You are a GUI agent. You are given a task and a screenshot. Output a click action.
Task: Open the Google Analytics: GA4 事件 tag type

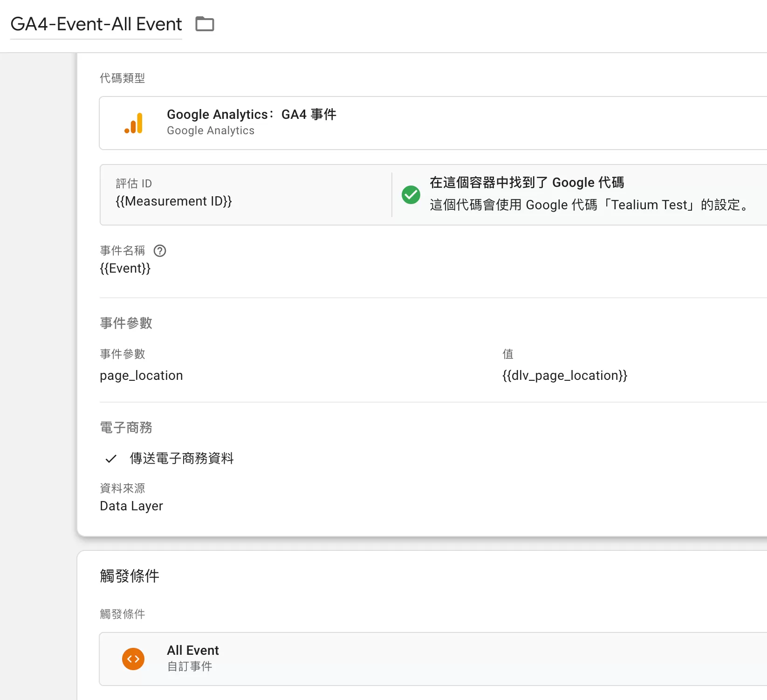pyautogui.click(x=433, y=123)
